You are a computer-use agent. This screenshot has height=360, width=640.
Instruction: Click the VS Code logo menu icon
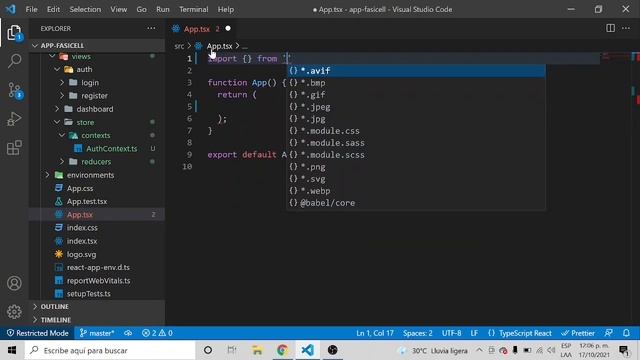click(x=11, y=9)
